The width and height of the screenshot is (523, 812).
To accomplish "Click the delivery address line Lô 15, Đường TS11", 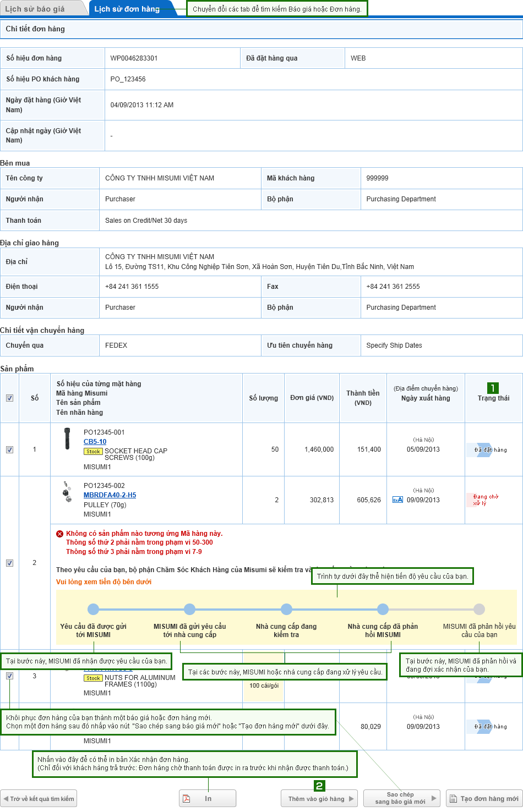I will (259, 267).
